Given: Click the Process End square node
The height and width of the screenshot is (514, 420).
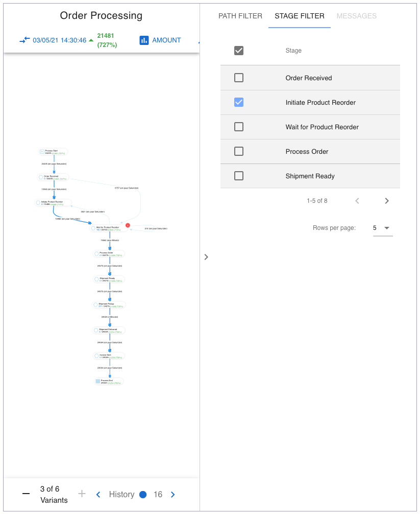Looking at the screenshot, I should click(x=97, y=381).
